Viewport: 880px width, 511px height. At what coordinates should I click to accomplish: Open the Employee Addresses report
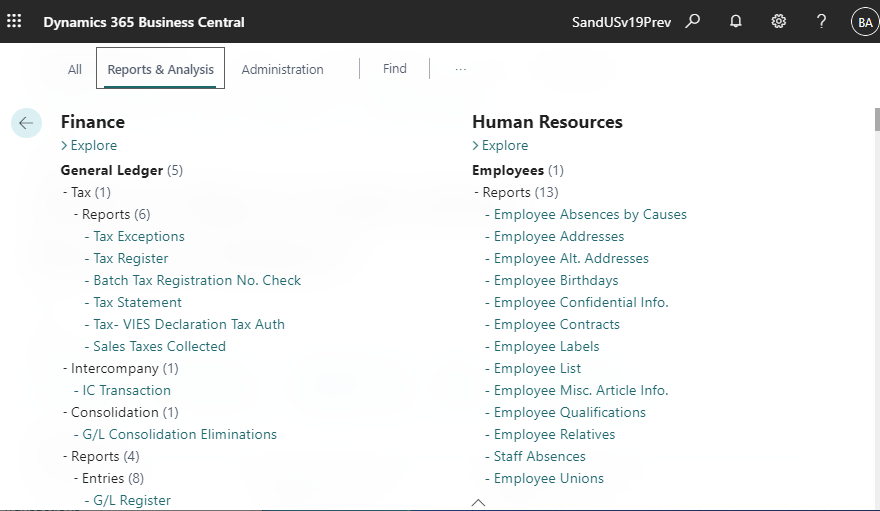(x=559, y=236)
